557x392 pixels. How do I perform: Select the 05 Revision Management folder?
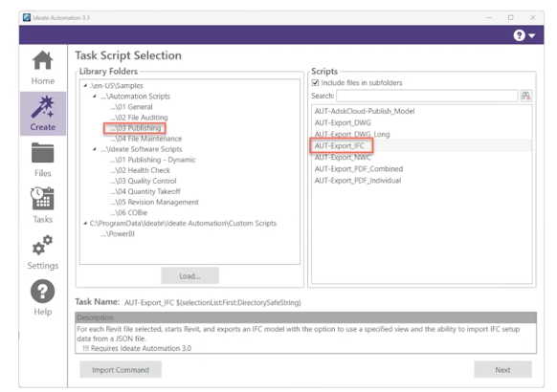[154, 202]
